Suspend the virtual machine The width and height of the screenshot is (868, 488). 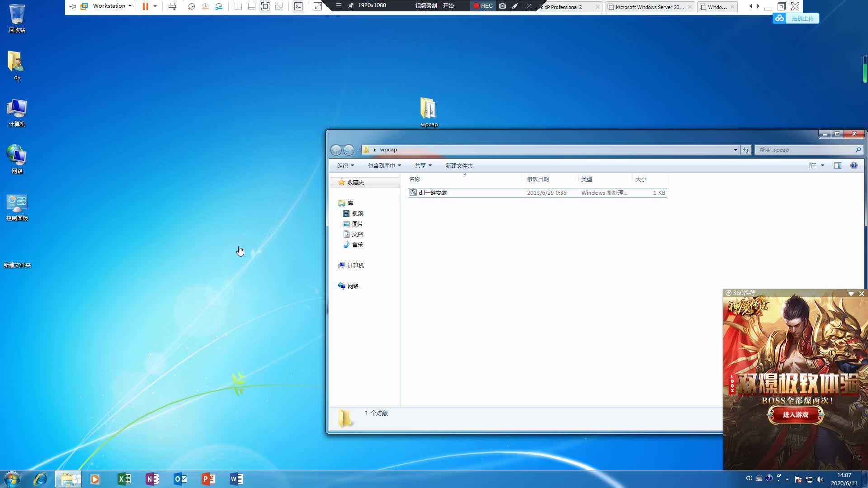point(145,6)
